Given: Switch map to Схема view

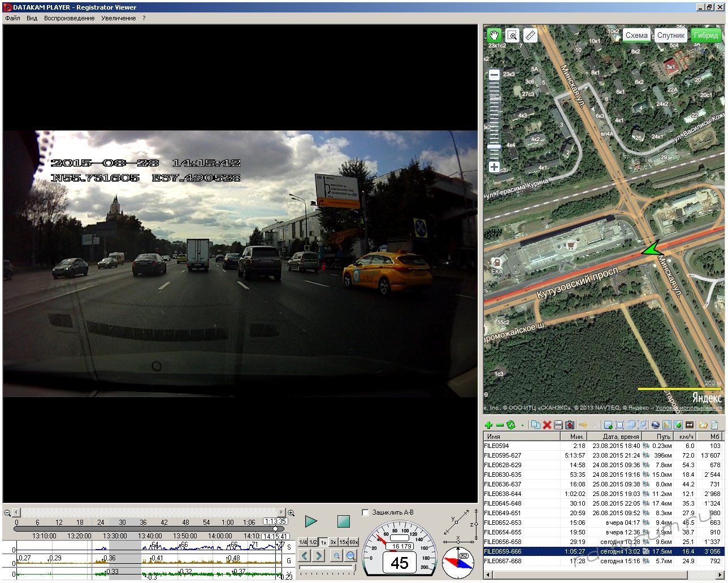Looking at the screenshot, I should tap(636, 35).
